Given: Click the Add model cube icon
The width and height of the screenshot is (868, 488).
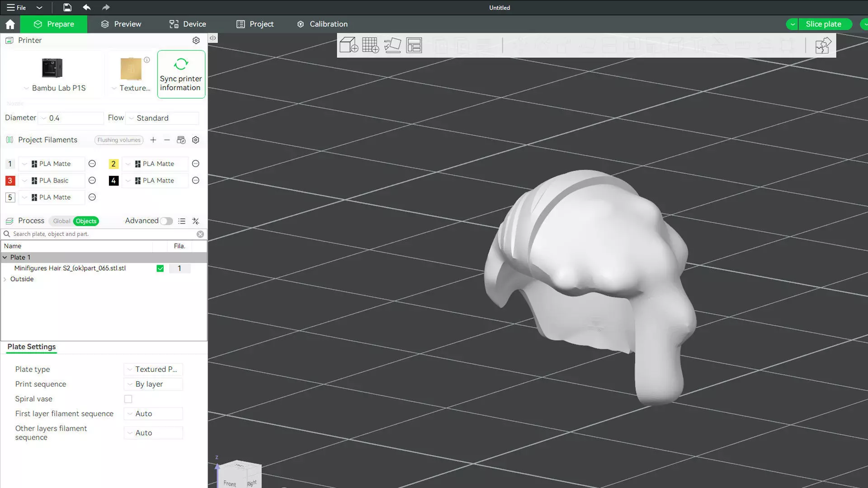Looking at the screenshot, I should coord(349,45).
